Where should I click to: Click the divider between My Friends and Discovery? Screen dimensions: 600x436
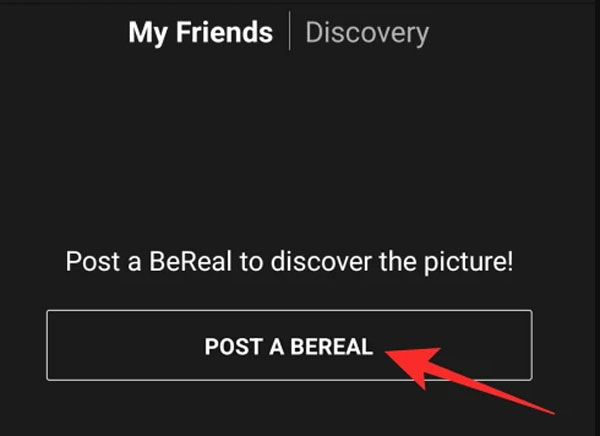[289, 31]
